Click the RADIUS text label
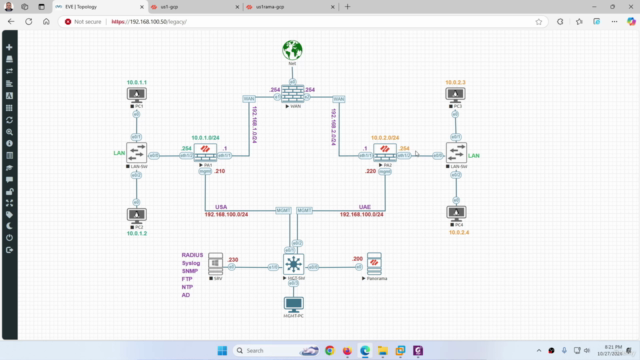Viewport: 640px width, 360px height. pyautogui.click(x=192, y=255)
